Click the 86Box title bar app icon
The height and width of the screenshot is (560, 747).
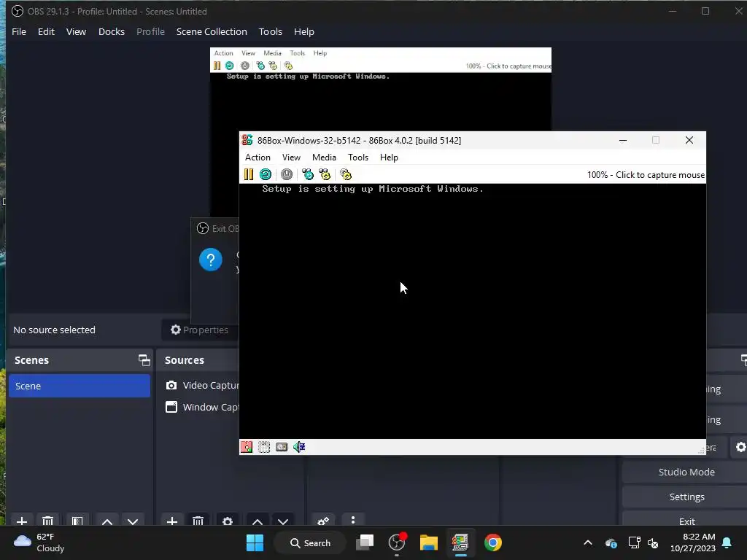(x=247, y=140)
